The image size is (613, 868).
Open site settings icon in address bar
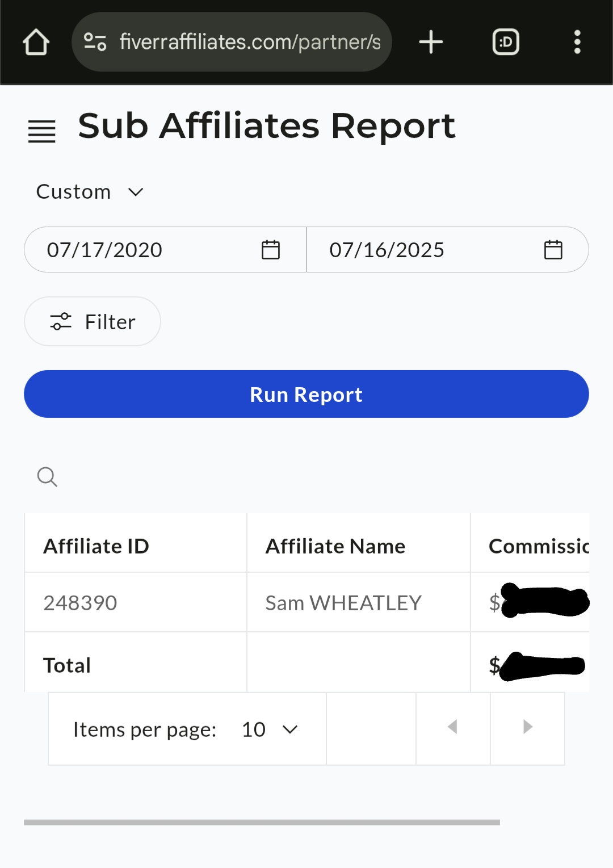[x=95, y=42]
